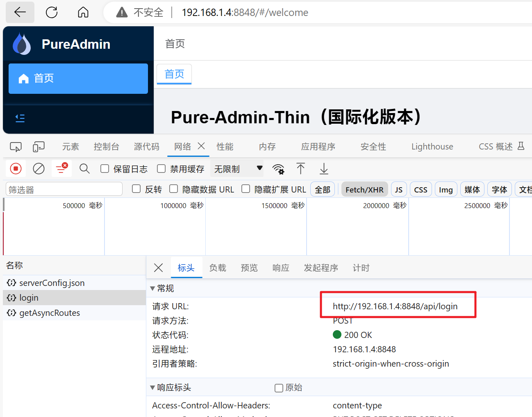Enable 禁用缓存 checkbox
Viewport: 532px width, 417px height.
(x=161, y=169)
